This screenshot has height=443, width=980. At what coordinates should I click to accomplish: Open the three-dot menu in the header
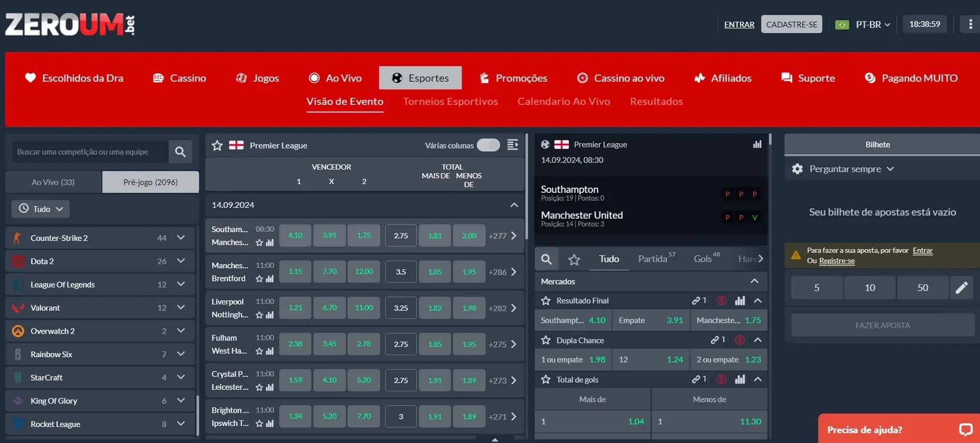(970, 24)
